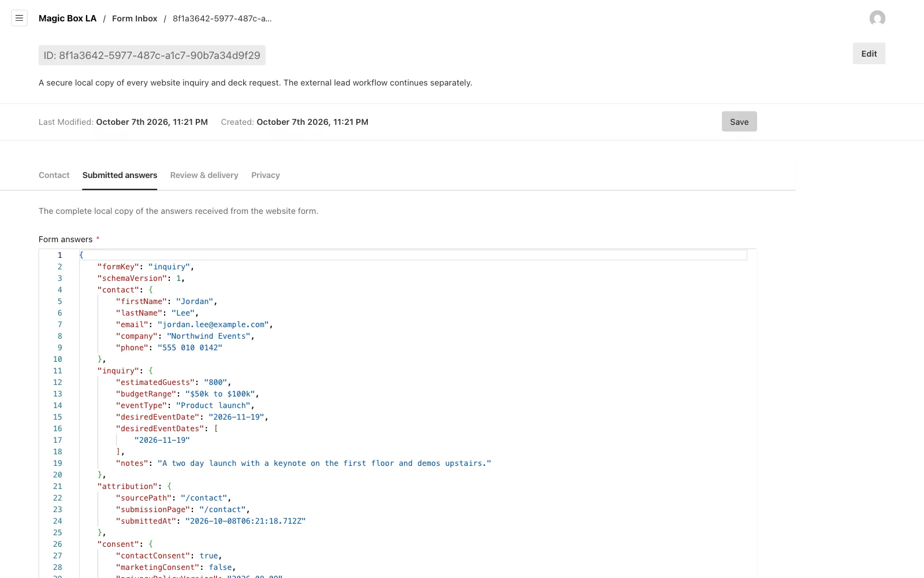The height and width of the screenshot is (578, 924).
Task: Click the Edit button
Action: 869,54
